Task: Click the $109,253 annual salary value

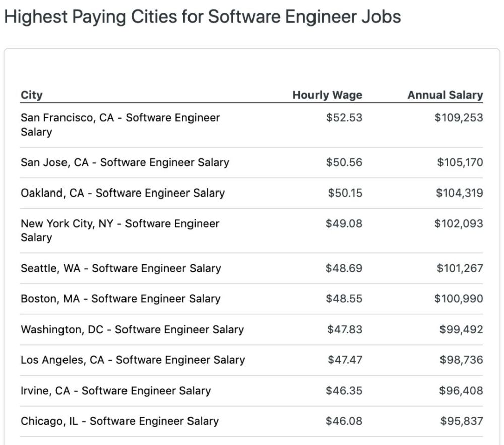Action: coord(459,118)
